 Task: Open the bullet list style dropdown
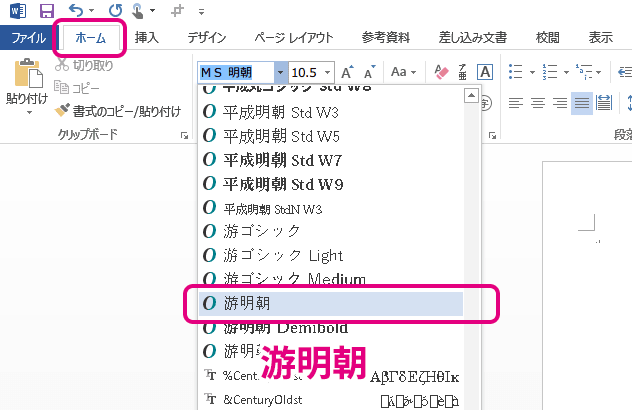(532, 73)
